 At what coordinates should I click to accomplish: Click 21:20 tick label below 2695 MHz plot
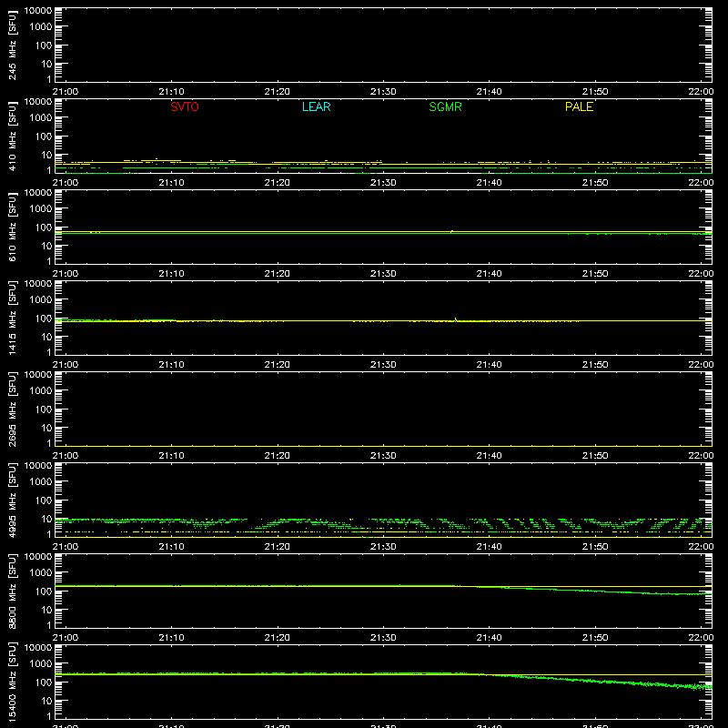278,456
